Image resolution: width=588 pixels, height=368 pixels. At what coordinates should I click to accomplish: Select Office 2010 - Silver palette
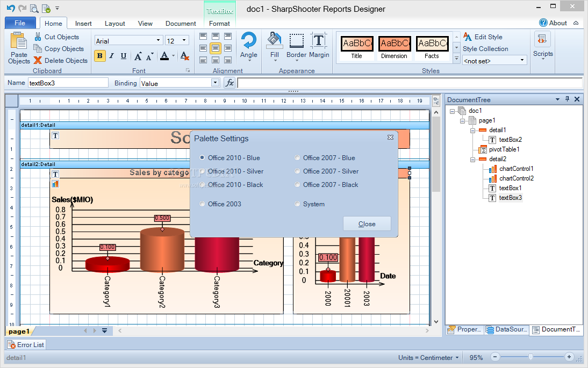coord(202,171)
